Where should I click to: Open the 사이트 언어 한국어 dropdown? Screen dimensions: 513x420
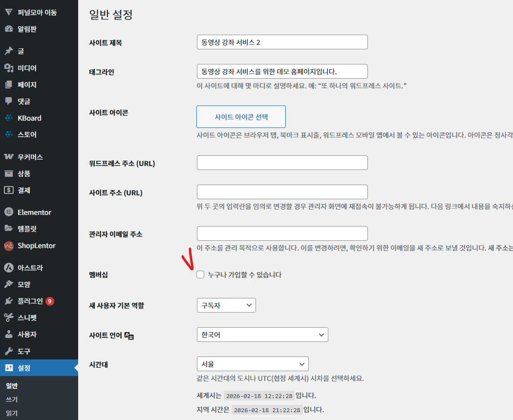[x=262, y=335]
